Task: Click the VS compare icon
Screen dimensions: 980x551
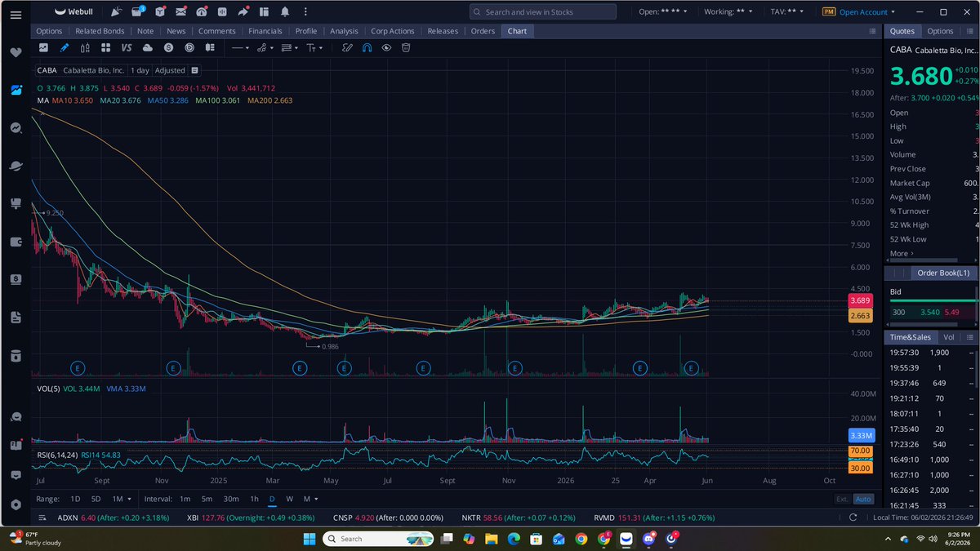Action: coord(127,48)
